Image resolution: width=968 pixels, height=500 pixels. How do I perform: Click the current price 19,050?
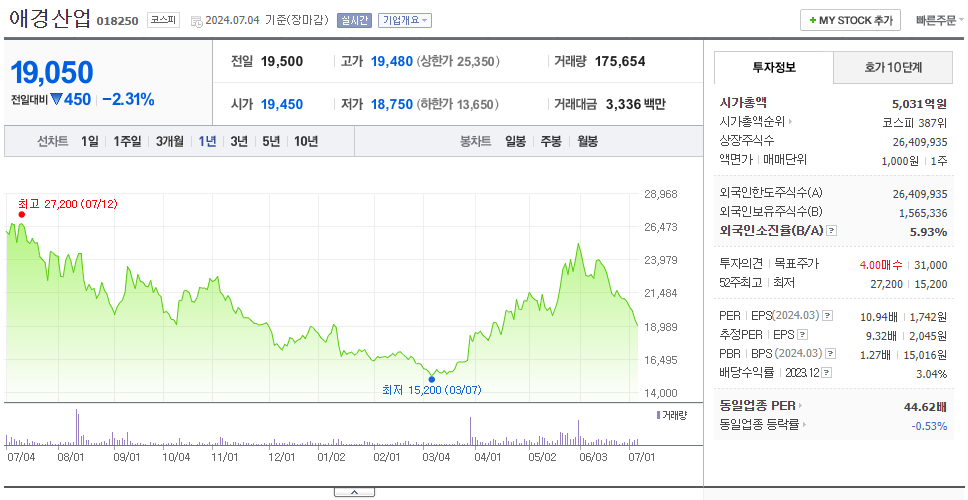click(52, 73)
